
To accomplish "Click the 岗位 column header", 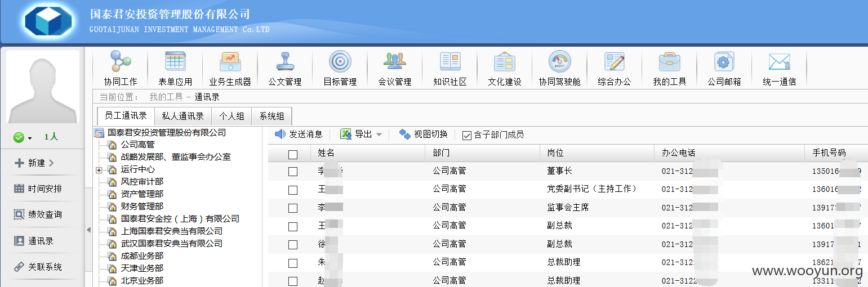I will (597, 153).
